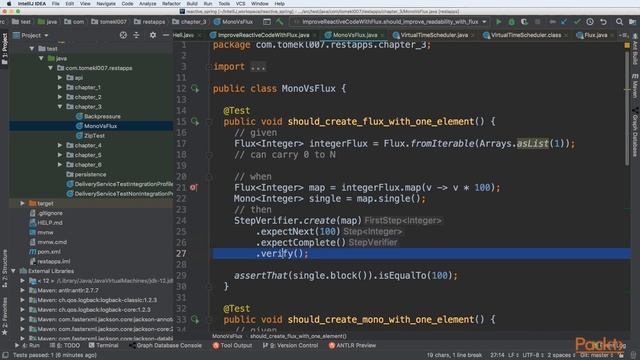Image resolution: width=640 pixels, height=360 pixels.
Task: Open the Apple menu
Action: [9, 4]
